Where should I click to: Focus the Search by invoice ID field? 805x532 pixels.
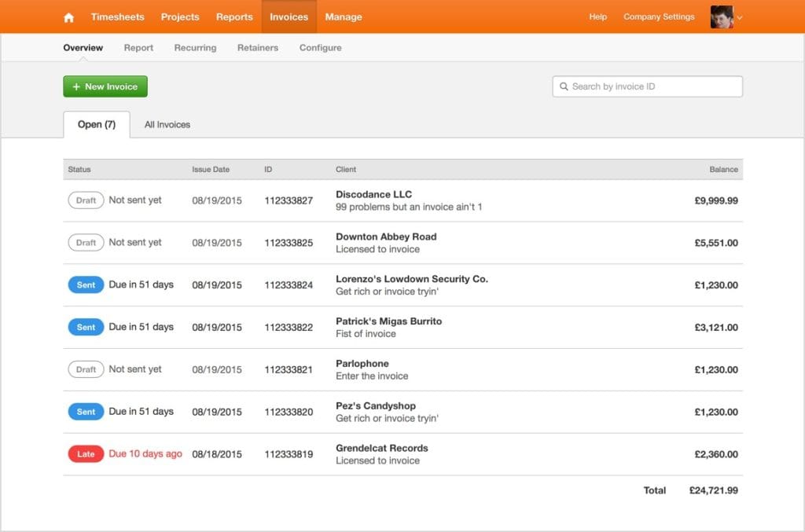[652, 86]
